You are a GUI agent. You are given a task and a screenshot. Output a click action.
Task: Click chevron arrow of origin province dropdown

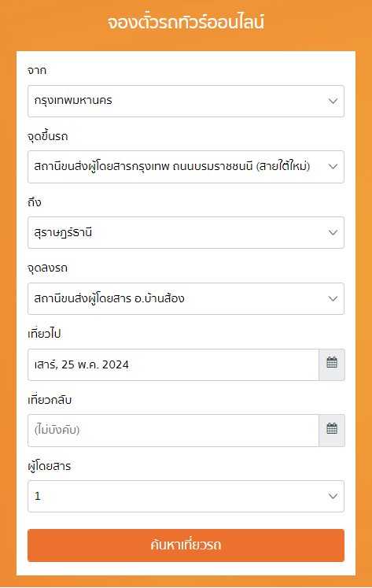[333, 101]
